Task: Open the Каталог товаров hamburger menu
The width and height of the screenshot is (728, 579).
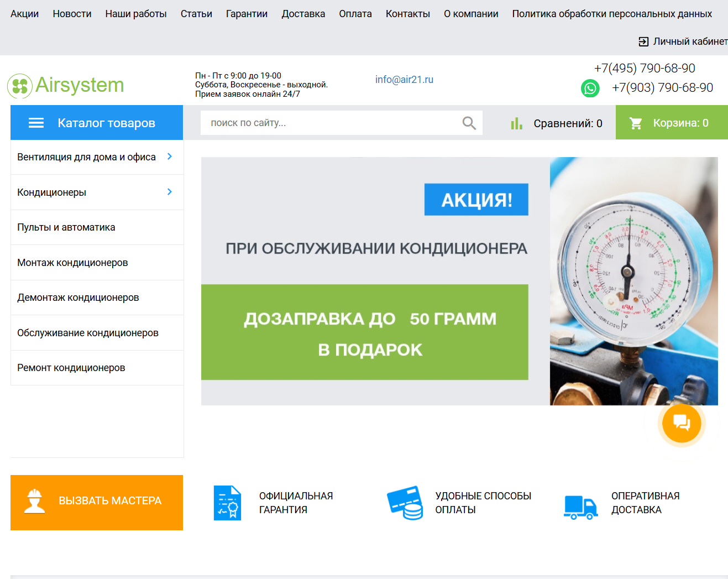Action: [35, 122]
